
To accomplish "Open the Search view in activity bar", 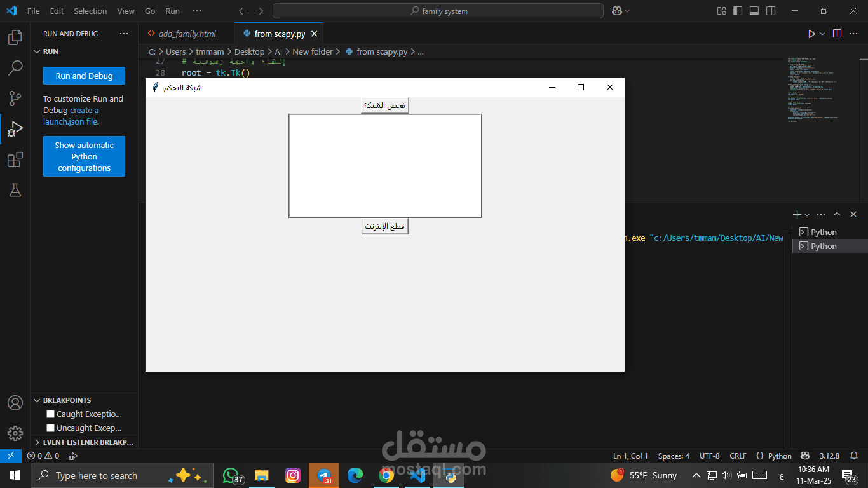I will click(x=15, y=67).
